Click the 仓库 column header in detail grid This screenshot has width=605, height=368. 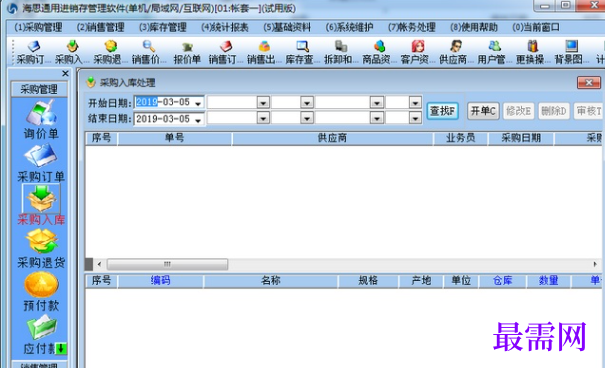coord(502,281)
